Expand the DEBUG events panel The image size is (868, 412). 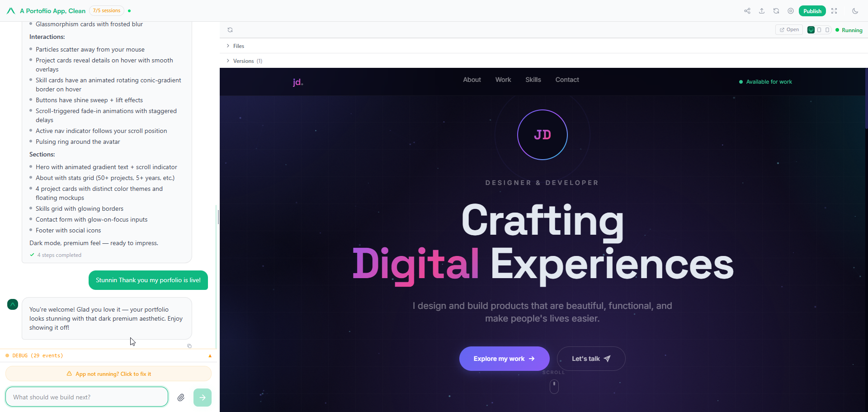click(x=108, y=355)
